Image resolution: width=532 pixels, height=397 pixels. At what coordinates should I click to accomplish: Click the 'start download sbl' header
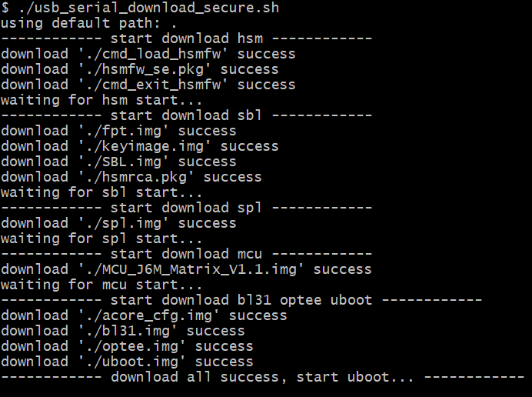[x=186, y=115]
